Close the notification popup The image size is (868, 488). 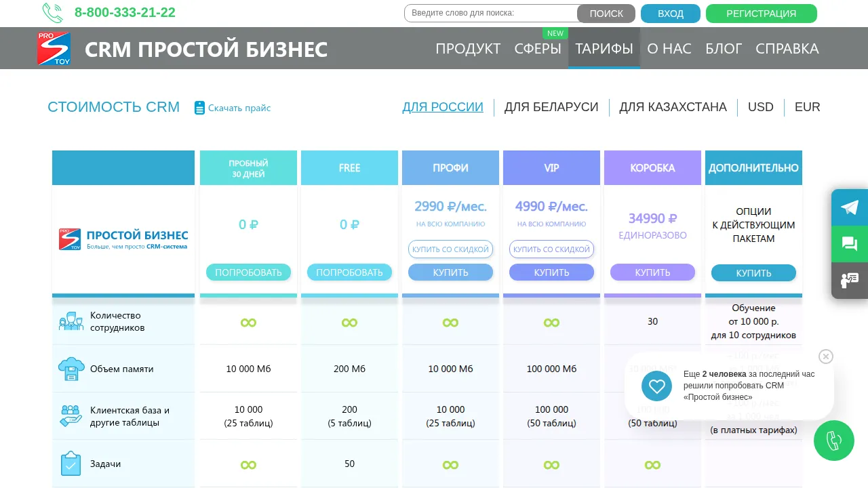point(825,357)
